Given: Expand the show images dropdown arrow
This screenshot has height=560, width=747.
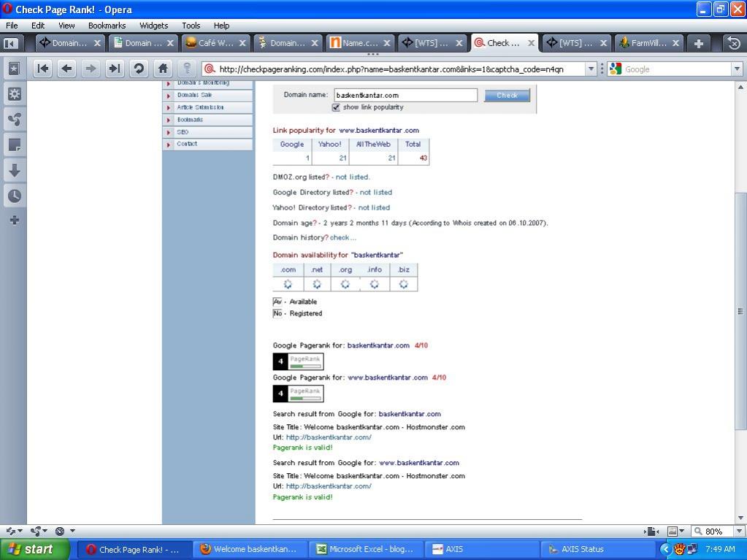Looking at the screenshot, I should pyautogui.click(x=682, y=531).
